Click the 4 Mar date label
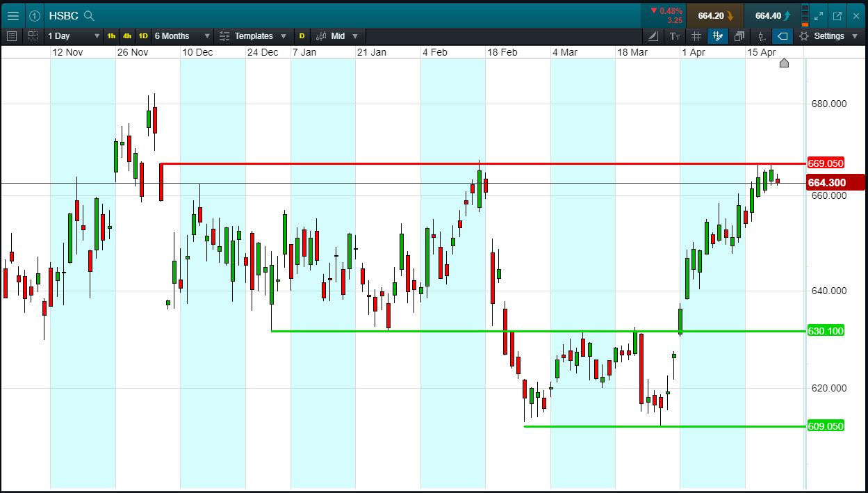 click(x=565, y=52)
